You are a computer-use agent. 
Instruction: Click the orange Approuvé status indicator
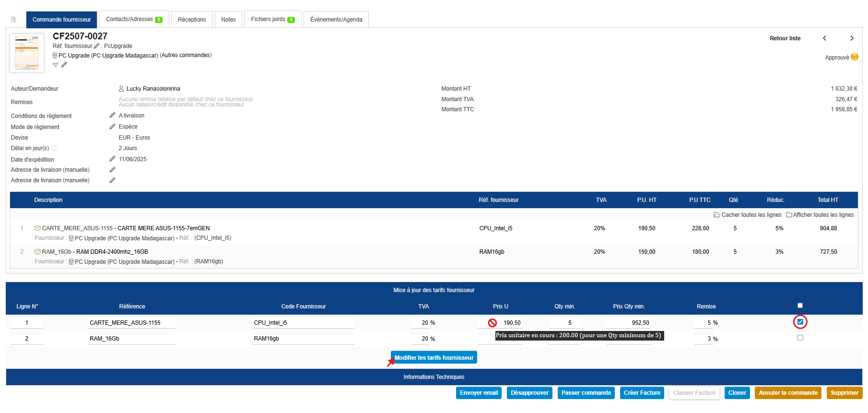[x=855, y=57]
